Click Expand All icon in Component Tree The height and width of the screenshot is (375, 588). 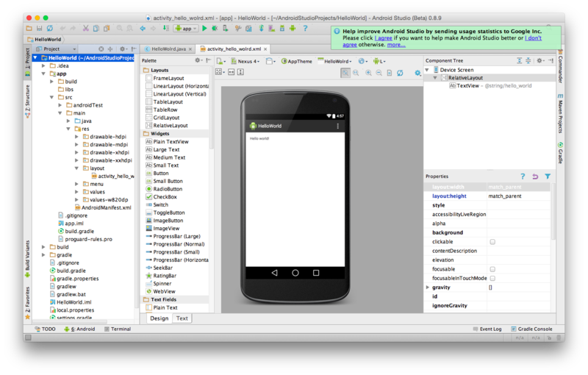(520, 60)
